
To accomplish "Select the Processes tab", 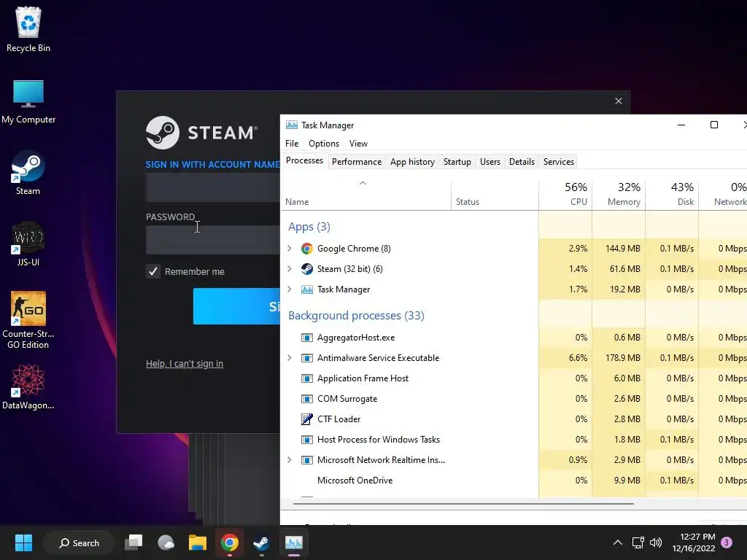I will tap(304, 160).
